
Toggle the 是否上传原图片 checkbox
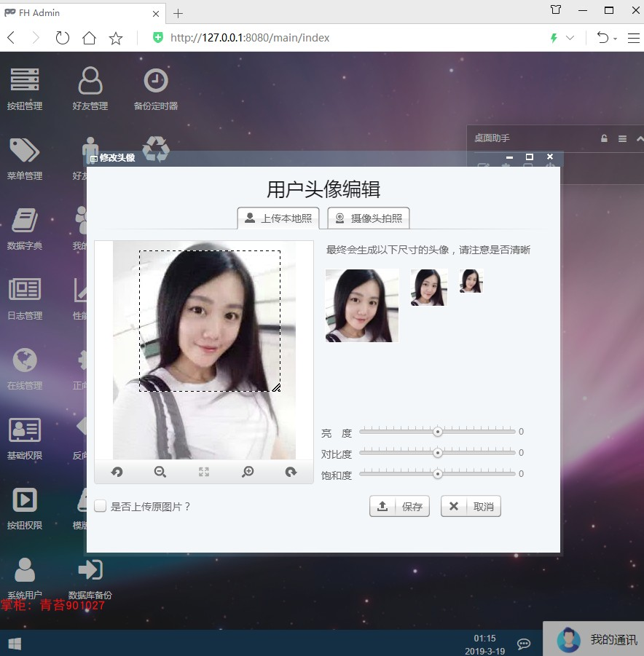click(x=100, y=506)
